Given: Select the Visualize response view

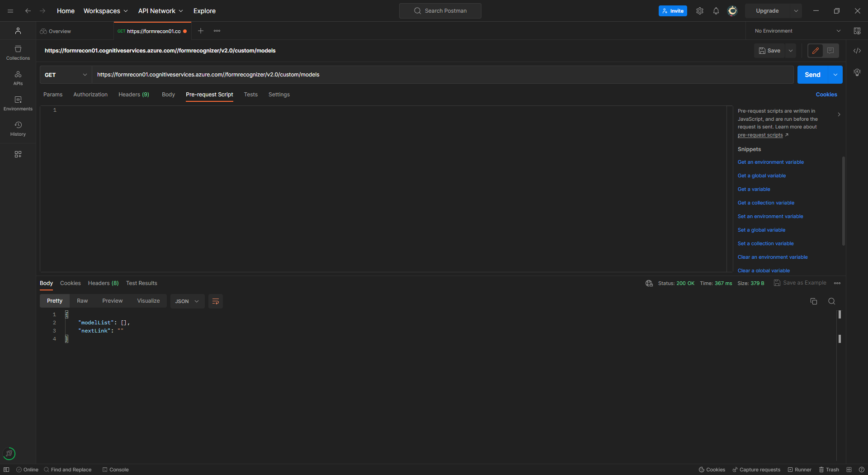Looking at the screenshot, I should tap(148, 301).
